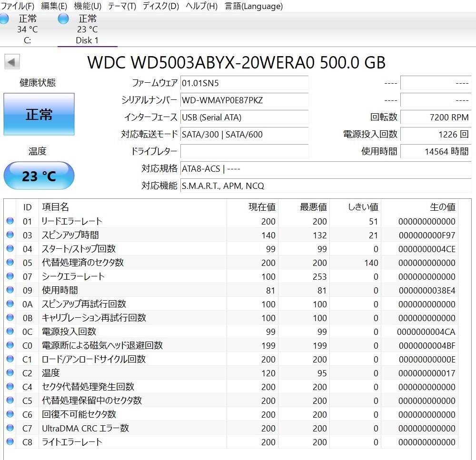The width and height of the screenshot is (476, 460).
Task: Click the power-on hours value 14564 時間
Action: [x=436, y=151]
